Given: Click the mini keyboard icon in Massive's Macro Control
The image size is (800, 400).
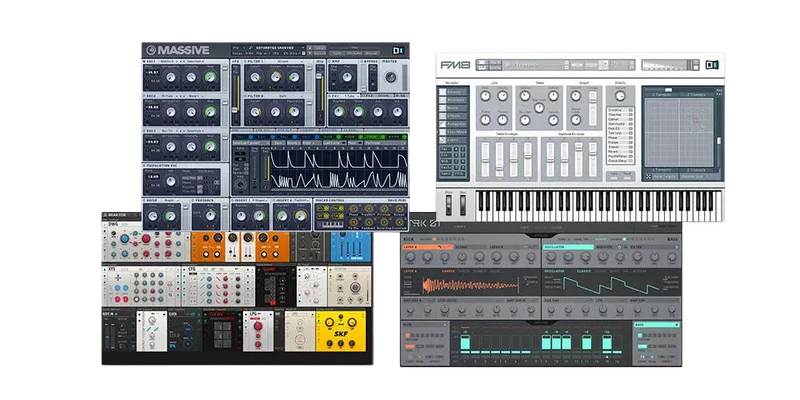Looking at the screenshot, I should pyautogui.click(x=331, y=225).
